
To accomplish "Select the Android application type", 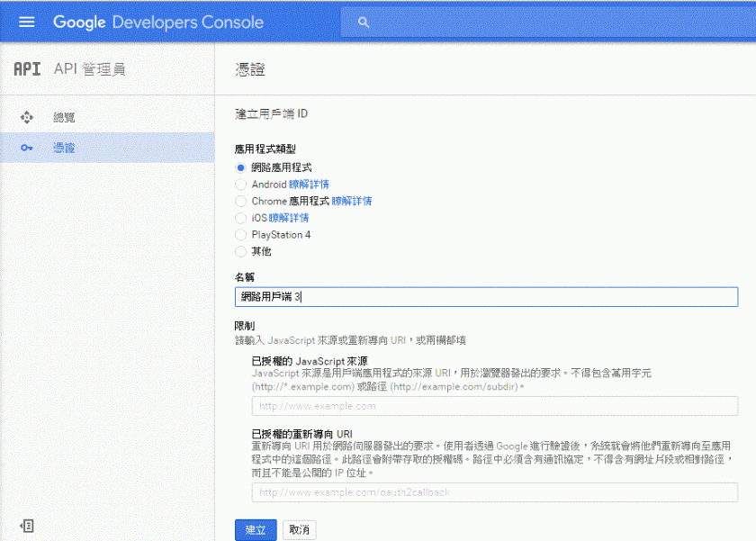I will (x=240, y=185).
